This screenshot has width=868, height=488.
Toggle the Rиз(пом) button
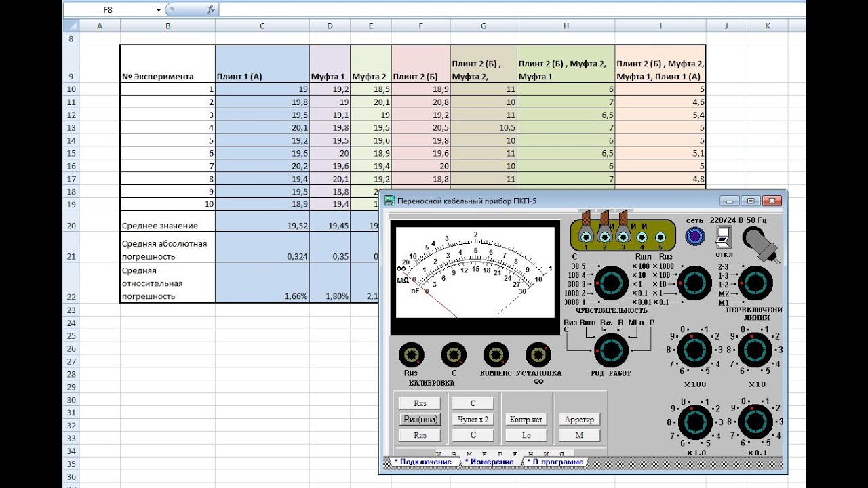click(x=420, y=419)
